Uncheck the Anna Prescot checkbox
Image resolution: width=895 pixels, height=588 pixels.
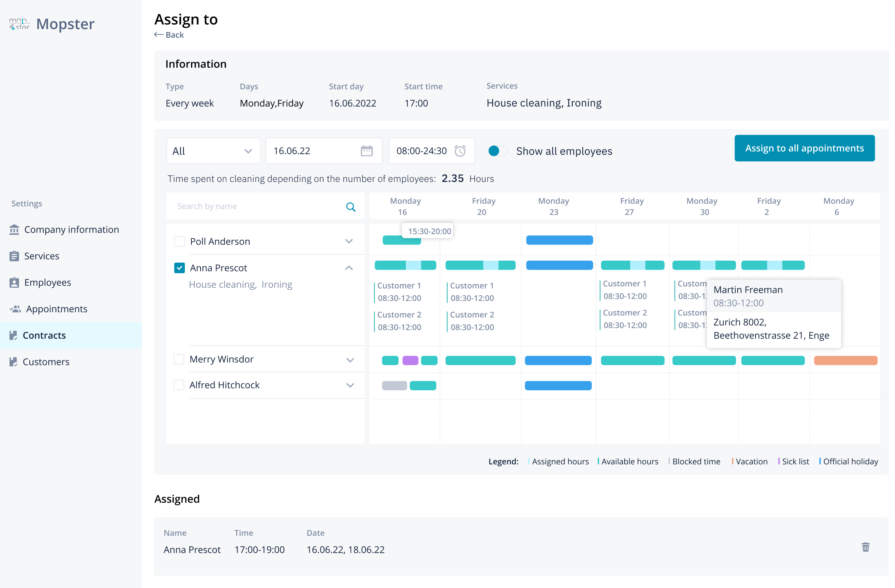(180, 268)
